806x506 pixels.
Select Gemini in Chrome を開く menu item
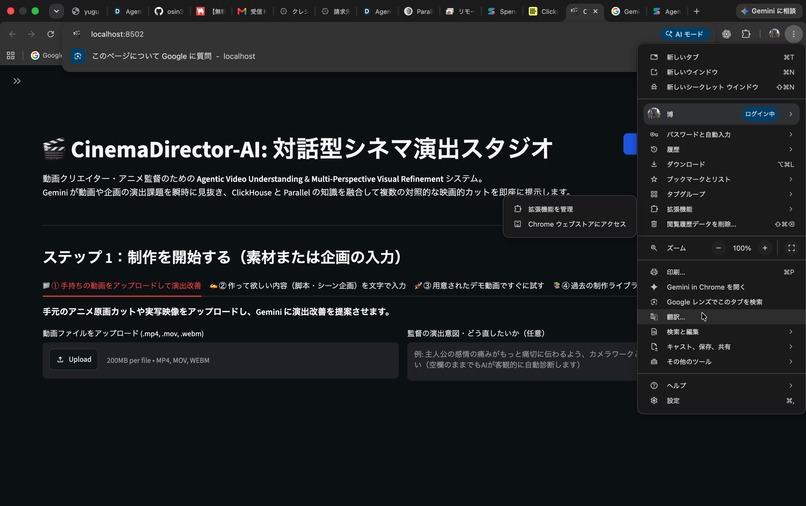coord(721,287)
